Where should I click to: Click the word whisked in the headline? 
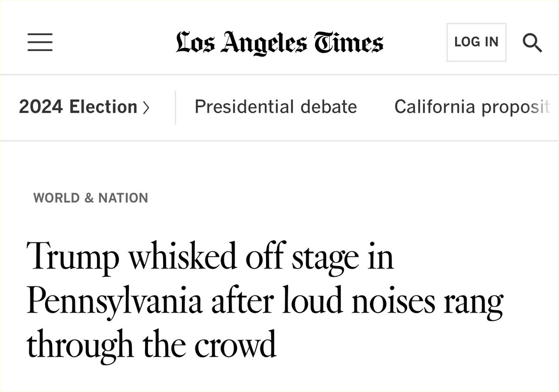click(182, 256)
